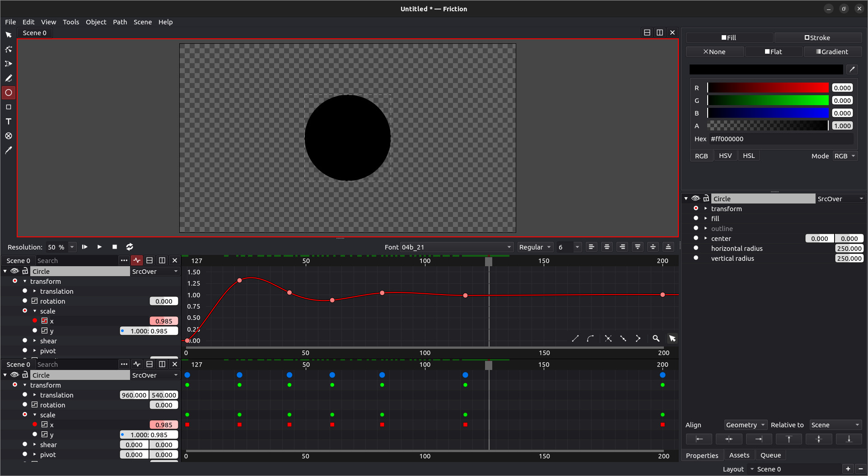Select the Text tool
This screenshot has height=476, width=868.
click(9, 121)
